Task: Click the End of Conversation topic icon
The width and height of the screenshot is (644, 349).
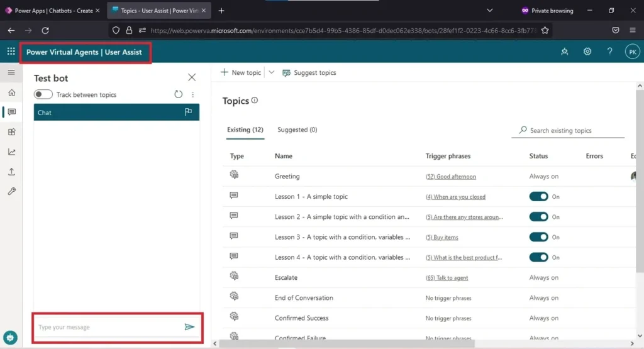Action: [234, 296]
